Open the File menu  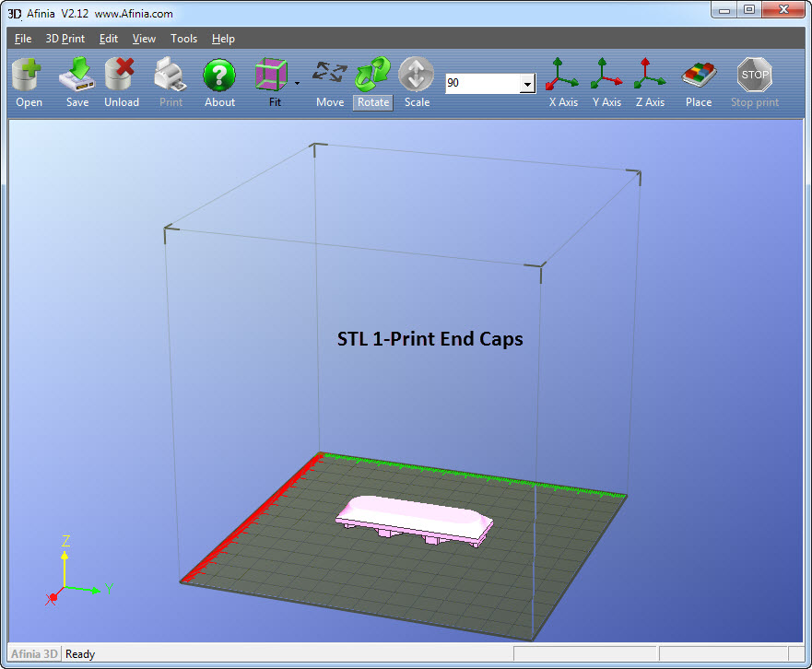tap(23, 39)
